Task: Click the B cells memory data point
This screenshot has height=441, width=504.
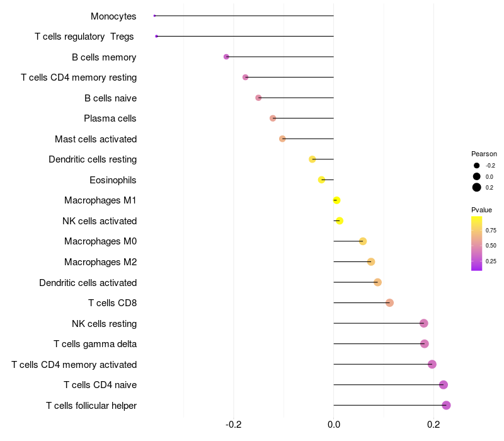Action: [226, 57]
